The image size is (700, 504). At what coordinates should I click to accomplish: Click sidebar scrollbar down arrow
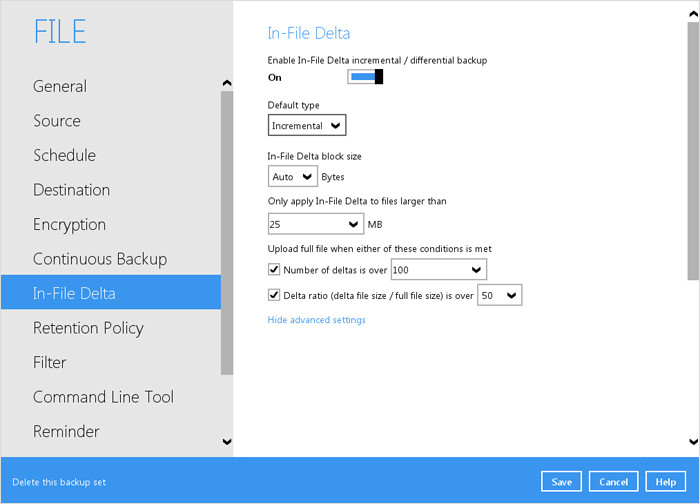(x=227, y=442)
